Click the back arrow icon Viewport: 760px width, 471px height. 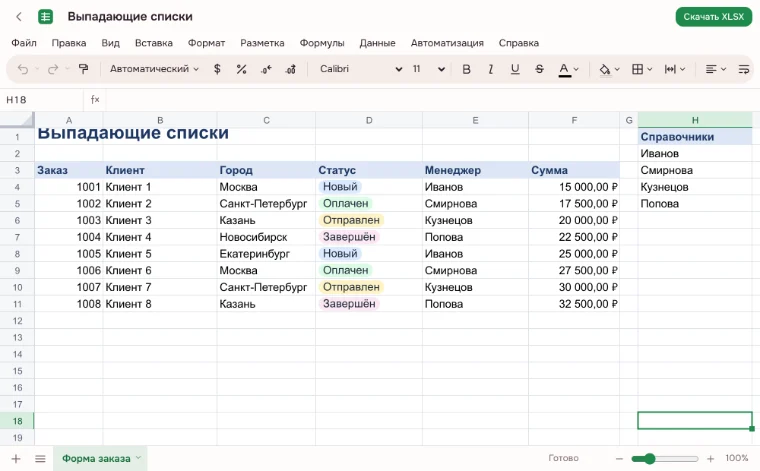[x=19, y=16]
